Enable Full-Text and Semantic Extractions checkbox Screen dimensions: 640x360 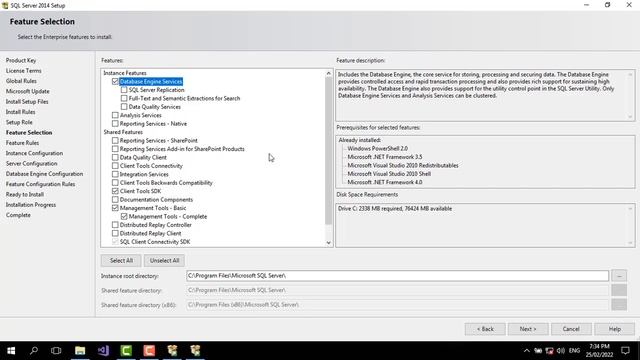pos(124,98)
